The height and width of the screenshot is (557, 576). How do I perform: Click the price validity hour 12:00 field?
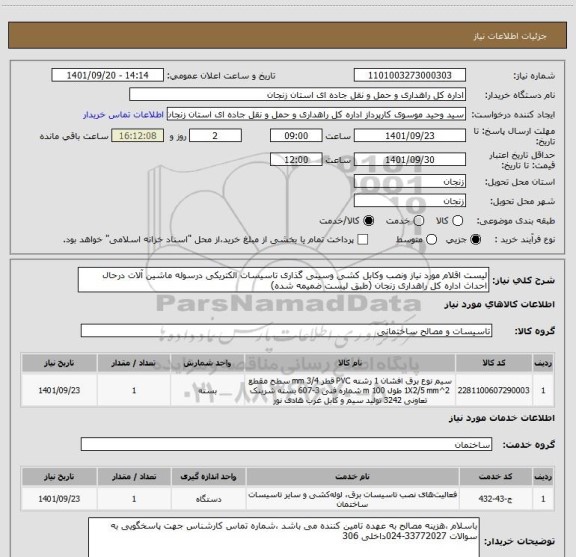point(296,159)
